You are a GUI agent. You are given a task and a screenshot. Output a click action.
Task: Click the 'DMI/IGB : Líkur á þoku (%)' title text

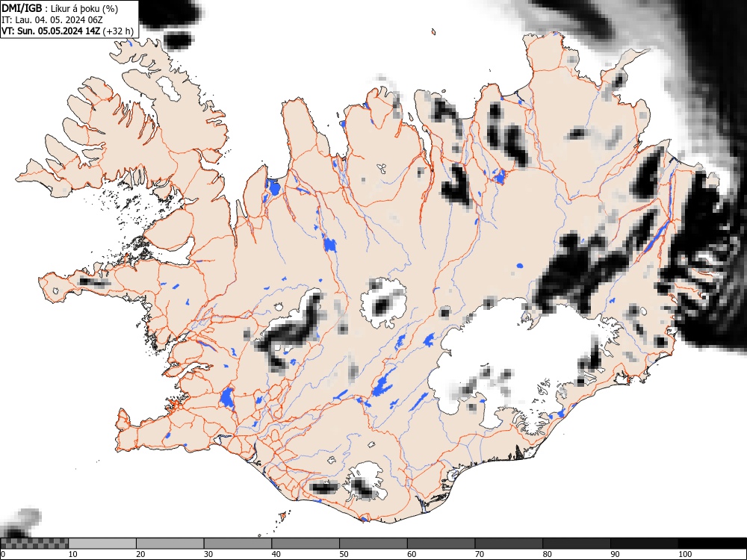click(x=60, y=8)
